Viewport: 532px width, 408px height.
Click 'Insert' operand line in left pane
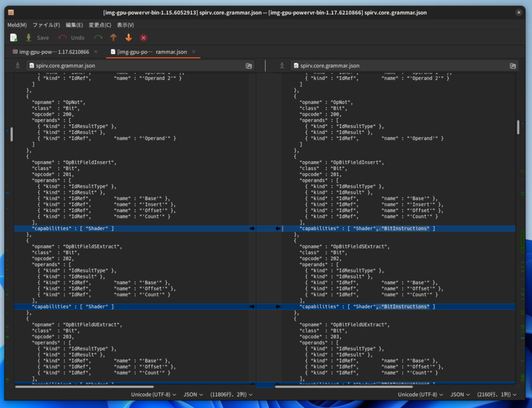click(107, 204)
